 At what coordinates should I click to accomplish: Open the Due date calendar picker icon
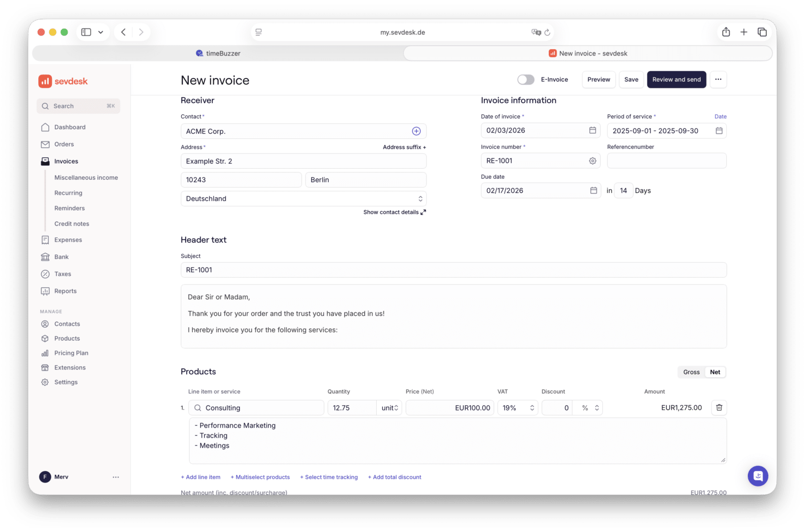click(593, 191)
